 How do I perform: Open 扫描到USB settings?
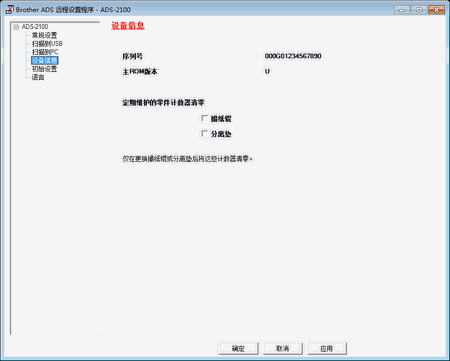(47, 44)
